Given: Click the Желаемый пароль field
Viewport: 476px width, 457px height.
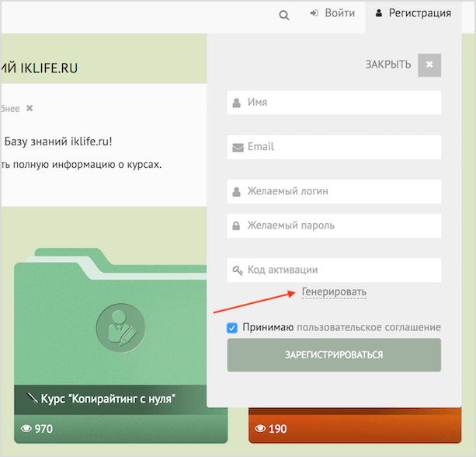Looking at the screenshot, I should (334, 225).
